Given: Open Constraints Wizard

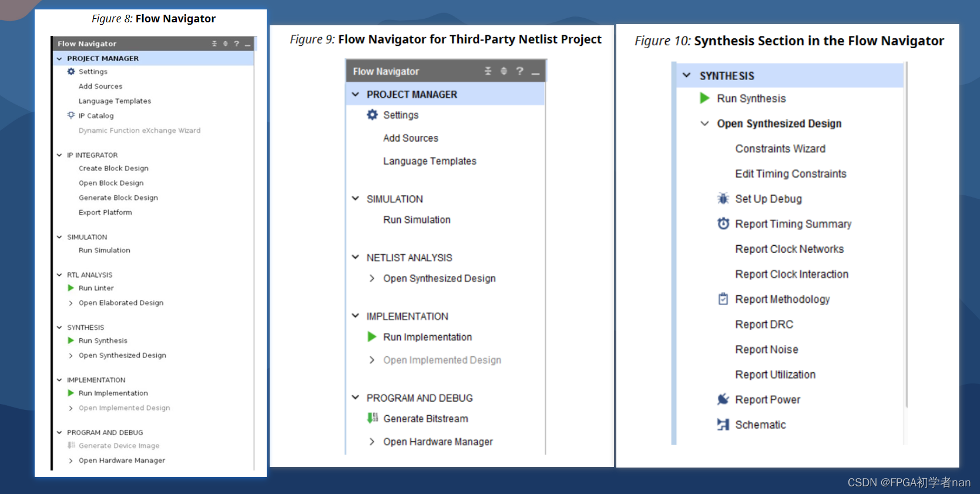Looking at the screenshot, I should 780,149.
